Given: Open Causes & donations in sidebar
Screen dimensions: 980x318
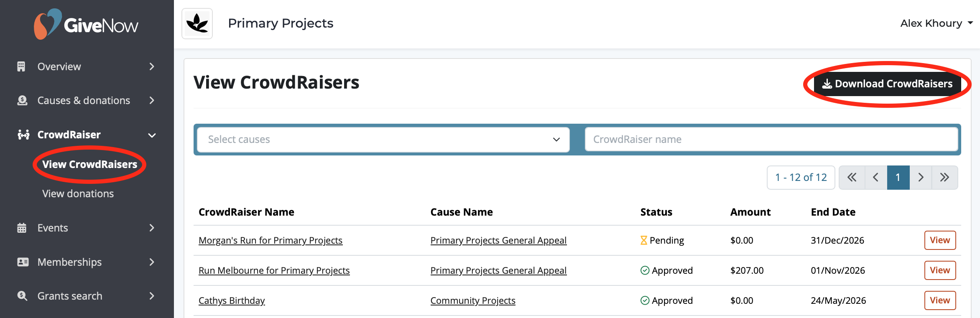Looking at the screenshot, I should coord(84,101).
